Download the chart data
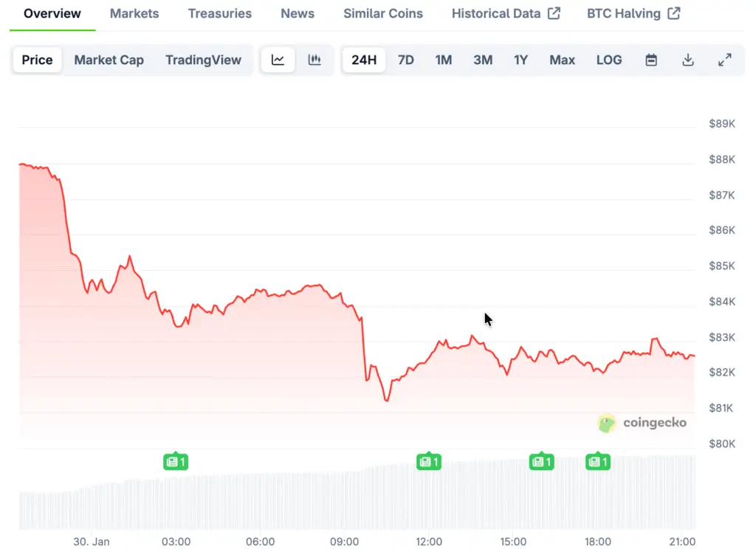 click(688, 61)
